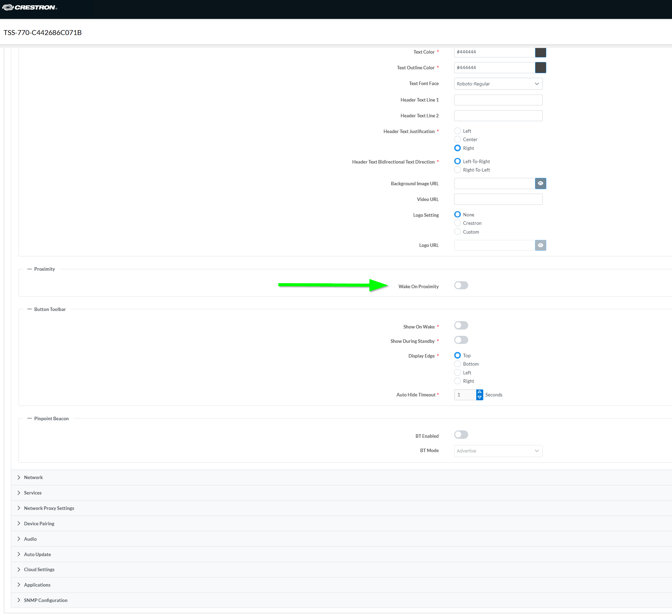Open the BT Mode dropdown
This screenshot has width=672, height=616.
[x=498, y=451]
